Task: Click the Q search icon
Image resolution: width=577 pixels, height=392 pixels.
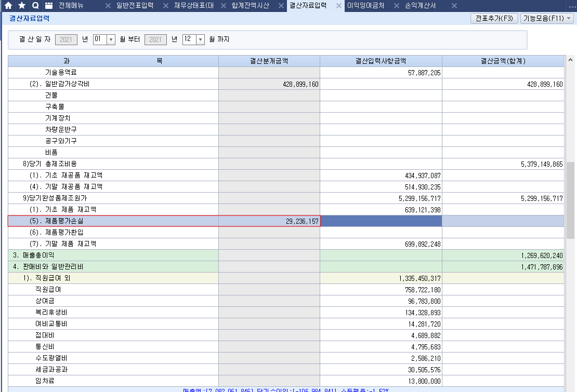Action: click(x=35, y=6)
